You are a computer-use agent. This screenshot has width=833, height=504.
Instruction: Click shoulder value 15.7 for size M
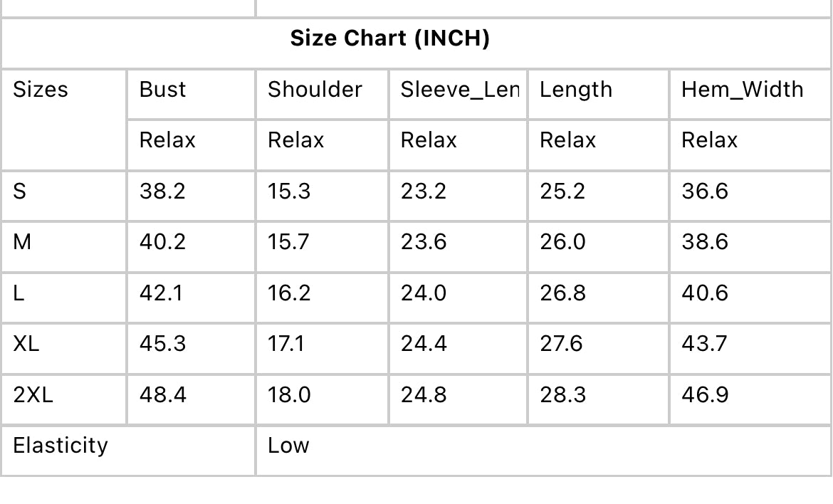[288, 242]
